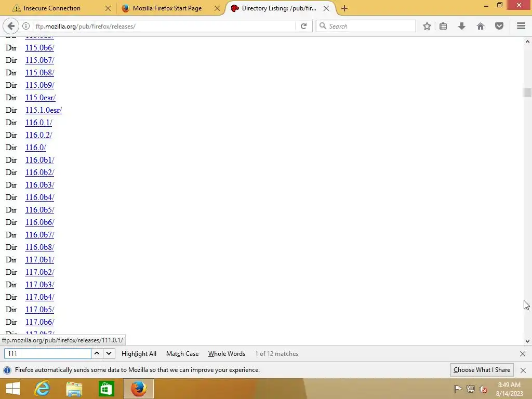The width and height of the screenshot is (532, 399).
Task: Open a new tab with plus button
Action: pos(344,8)
